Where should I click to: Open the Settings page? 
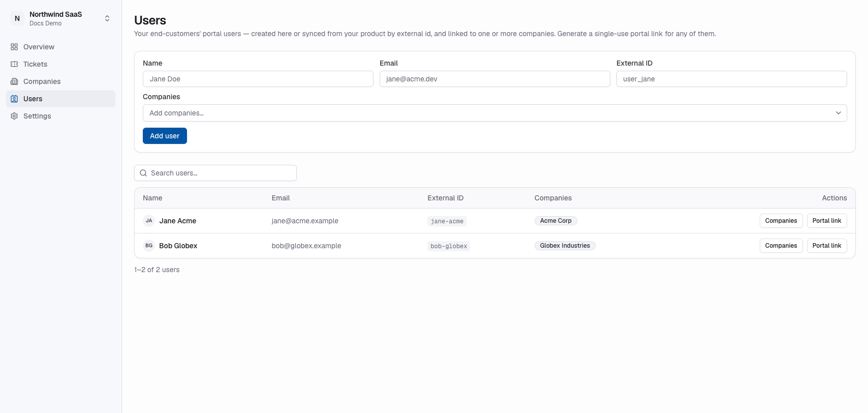(61, 116)
